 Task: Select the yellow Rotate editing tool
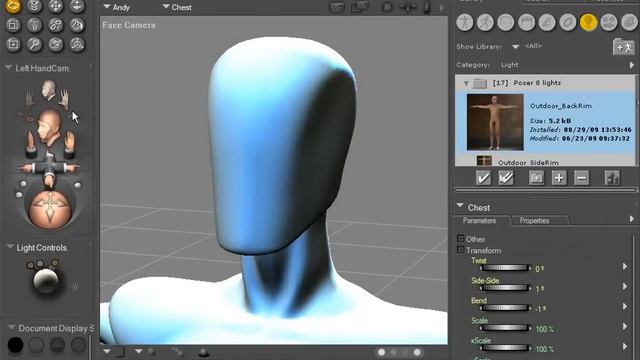[13, 6]
